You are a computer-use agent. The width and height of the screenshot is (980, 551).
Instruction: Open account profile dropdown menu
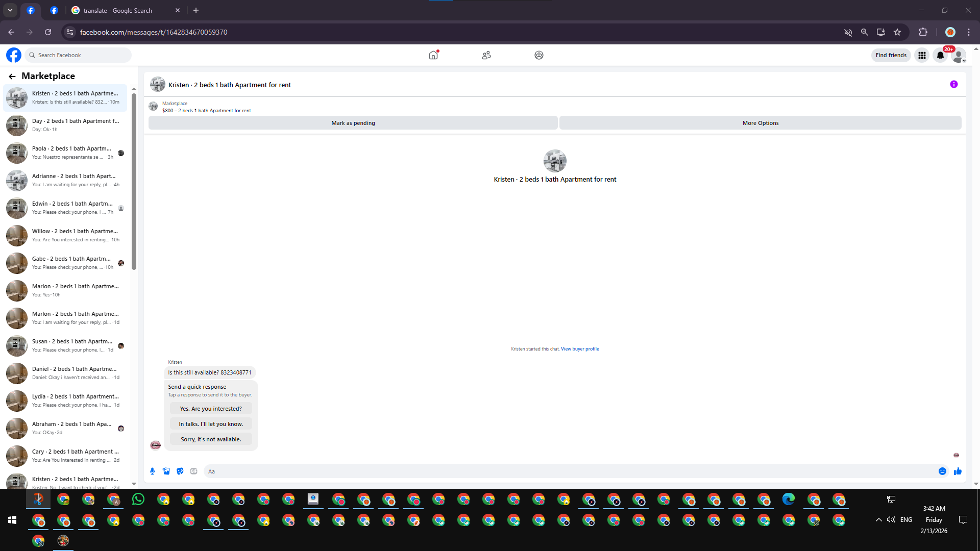coord(959,55)
